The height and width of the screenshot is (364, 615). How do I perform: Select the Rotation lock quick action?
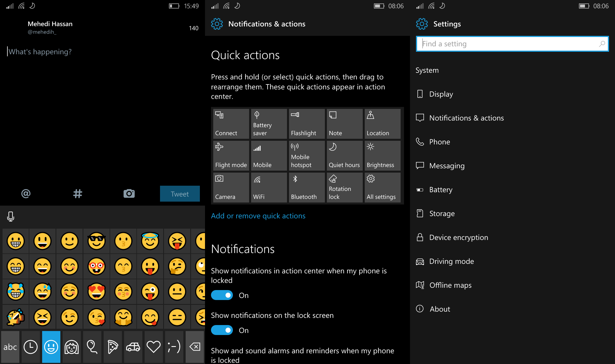345,187
